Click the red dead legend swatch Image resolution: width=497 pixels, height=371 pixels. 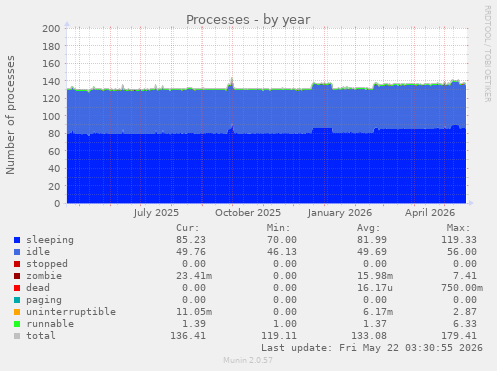[x=17, y=288]
